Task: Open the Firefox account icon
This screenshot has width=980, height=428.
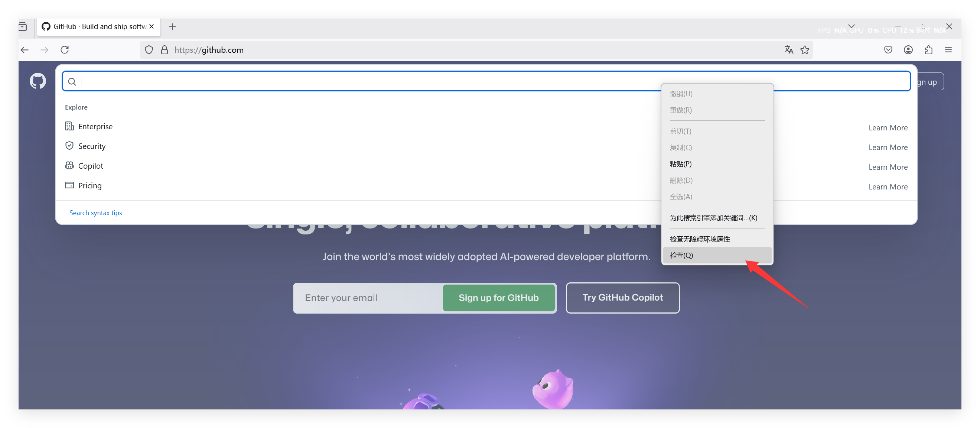Action: tap(908, 50)
